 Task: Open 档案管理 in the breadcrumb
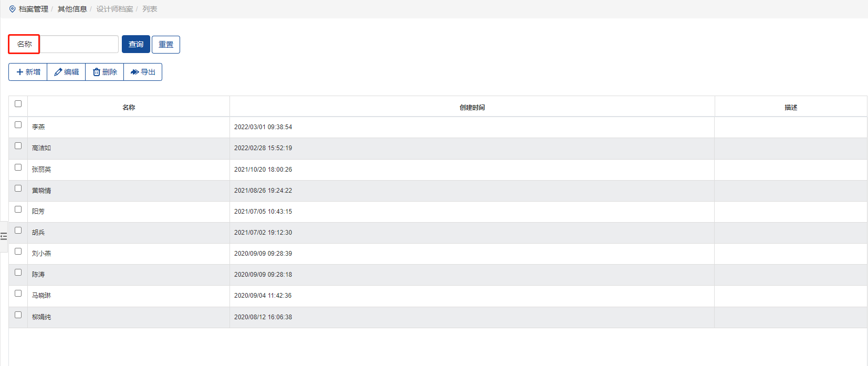tap(34, 9)
